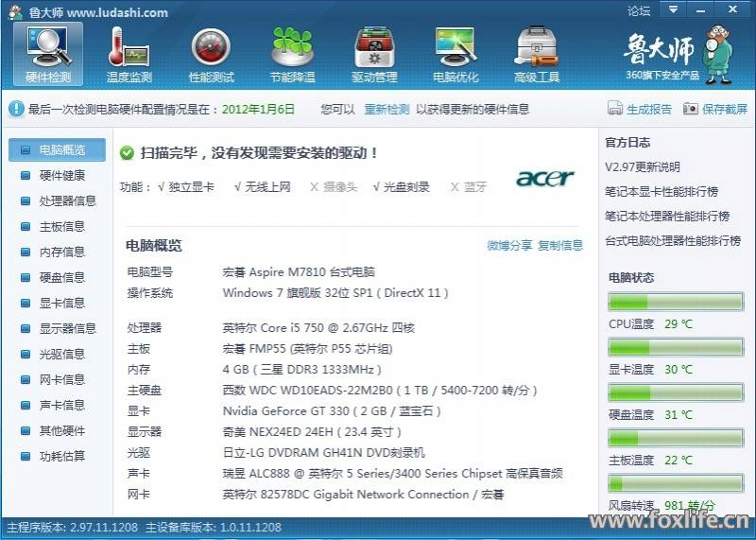Image resolution: width=756 pixels, height=540 pixels.
Task: Click the 重新检测 link
Action: coord(387,110)
